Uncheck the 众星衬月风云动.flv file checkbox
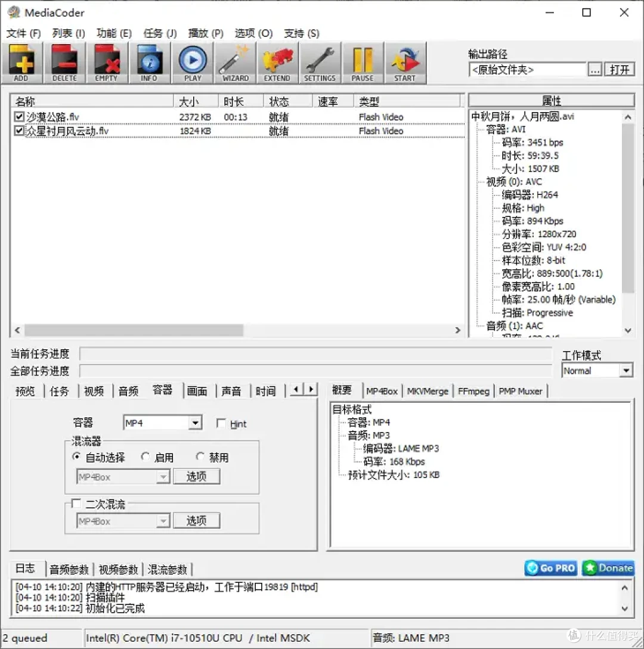644x649 pixels. pyautogui.click(x=18, y=131)
